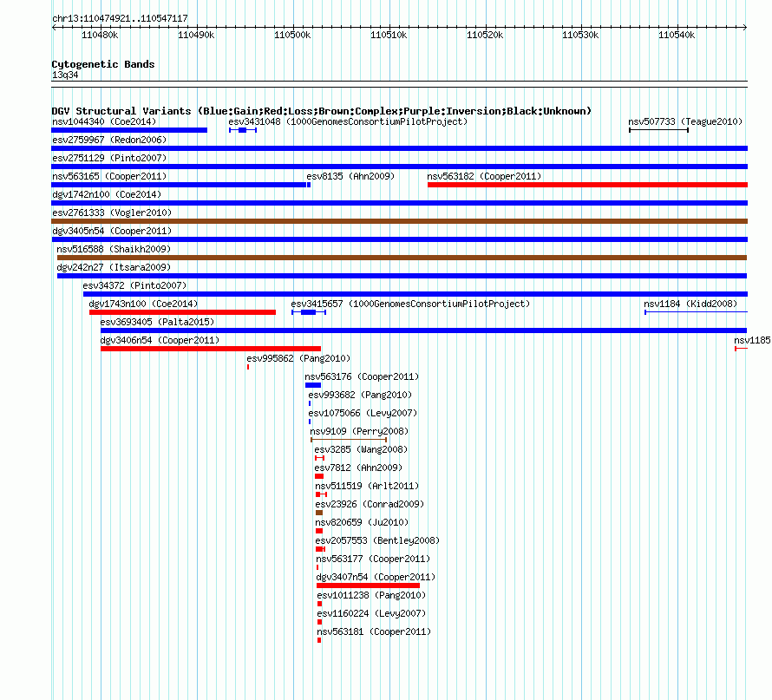Click dgv3406n54 (Cooper2011) label

tap(160, 340)
